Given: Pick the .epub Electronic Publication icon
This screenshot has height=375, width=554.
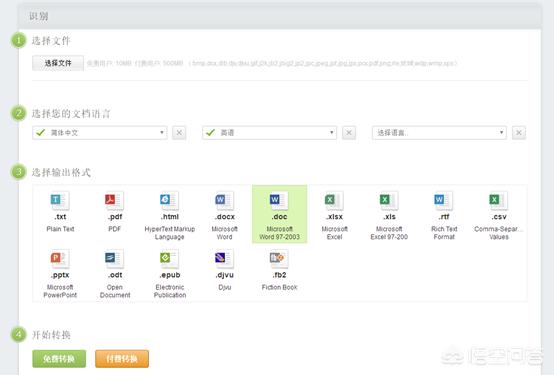Looking at the screenshot, I should pos(170,259).
